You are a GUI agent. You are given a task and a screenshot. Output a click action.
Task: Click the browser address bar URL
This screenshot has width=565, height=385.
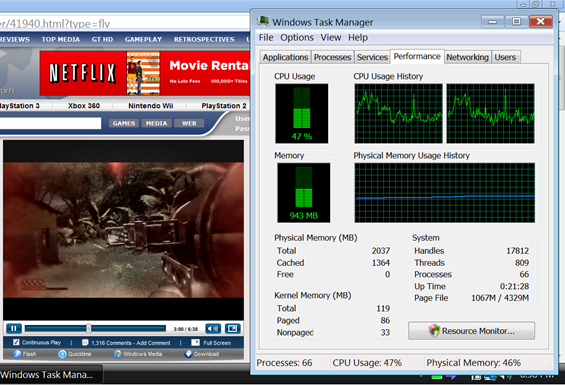point(55,24)
